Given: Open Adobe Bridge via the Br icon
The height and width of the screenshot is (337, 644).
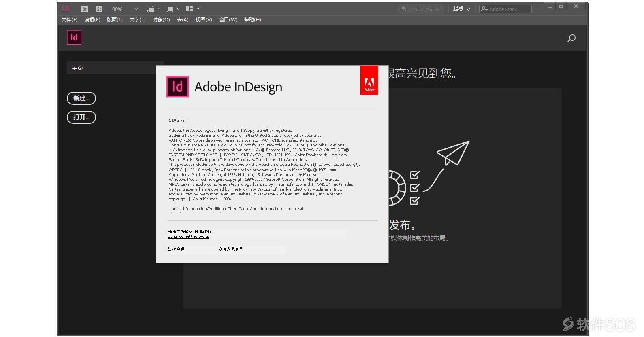Looking at the screenshot, I should coord(85,9).
